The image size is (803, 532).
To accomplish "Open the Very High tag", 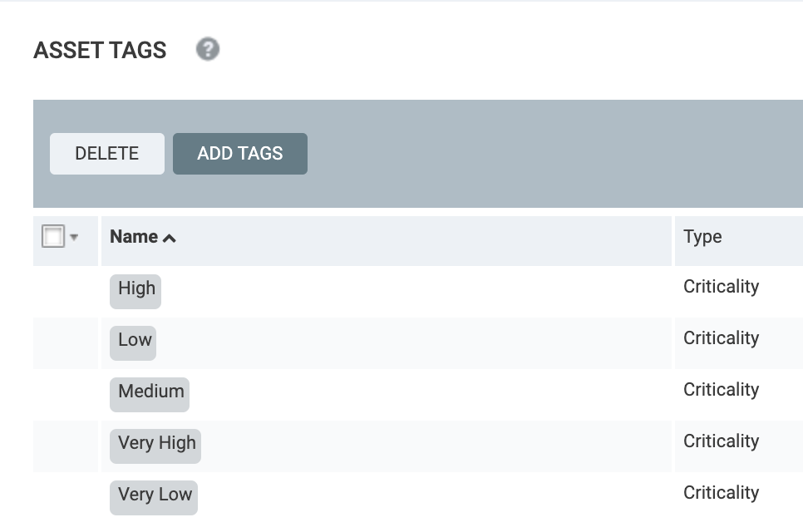I will pos(156,443).
